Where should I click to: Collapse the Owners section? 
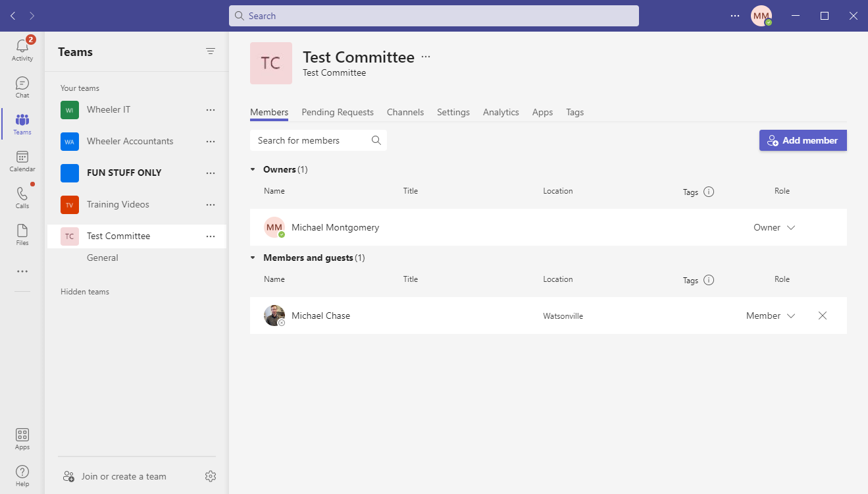point(253,169)
